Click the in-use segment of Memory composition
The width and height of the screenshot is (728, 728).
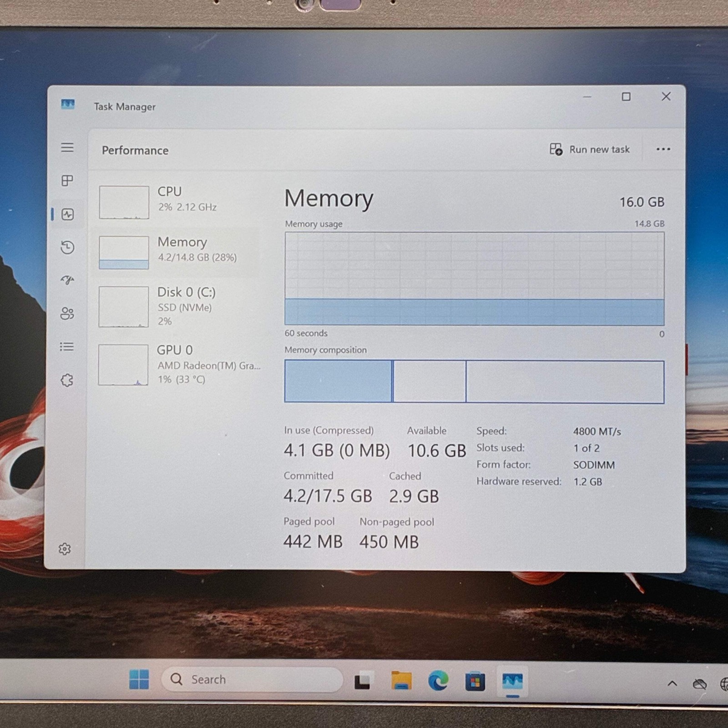click(x=338, y=381)
